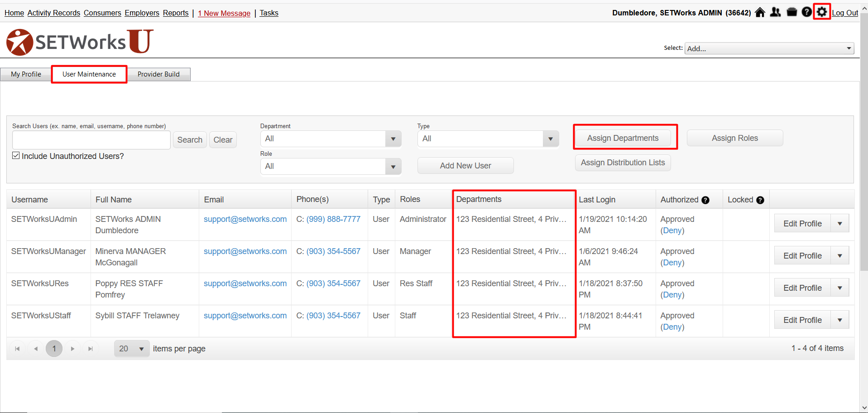868x413 pixels.
Task: Toggle Include Unauthorized Users checkbox
Action: pos(16,156)
